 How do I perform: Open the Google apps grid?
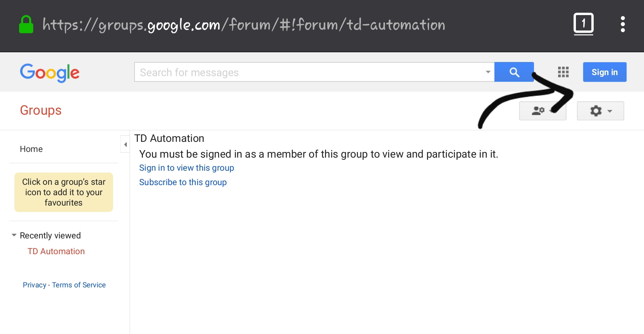(x=563, y=72)
